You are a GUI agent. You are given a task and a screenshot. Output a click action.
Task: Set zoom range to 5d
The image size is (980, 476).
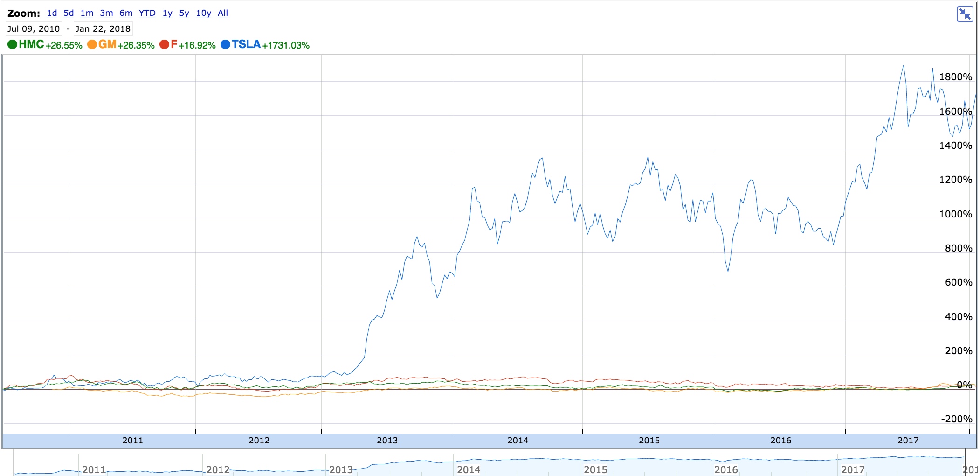pyautogui.click(x=69, y=13)
